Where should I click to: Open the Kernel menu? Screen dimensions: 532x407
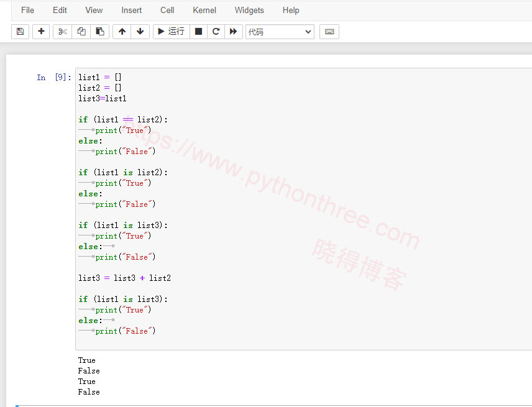tap(204, 10)
